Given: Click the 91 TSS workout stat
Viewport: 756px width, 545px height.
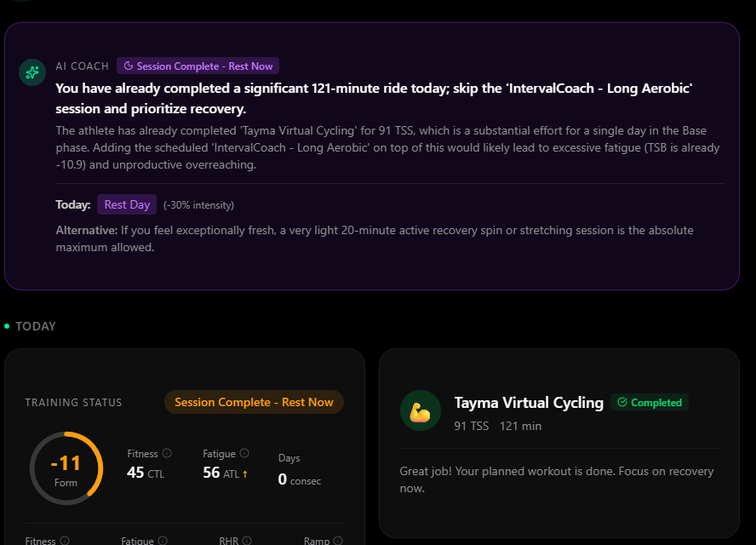Looking at the screenshot, I should coord(471,426).
